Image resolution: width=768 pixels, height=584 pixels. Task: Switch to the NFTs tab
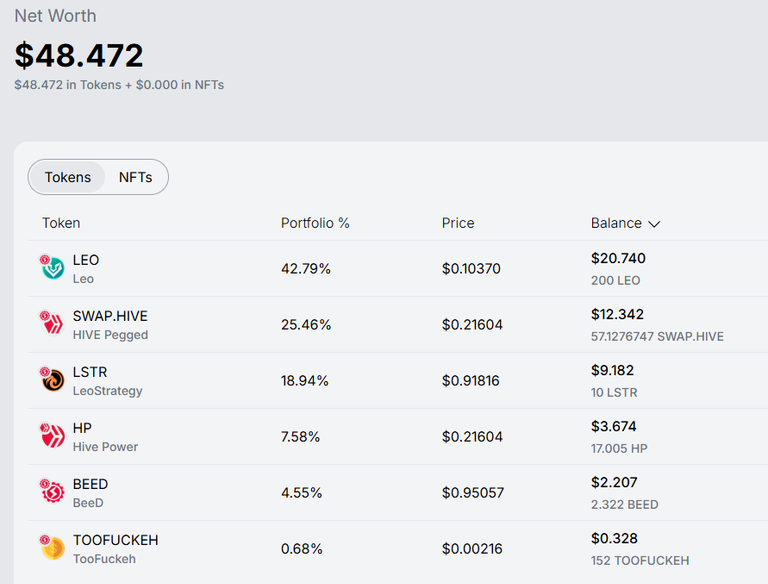coord(135,177)
